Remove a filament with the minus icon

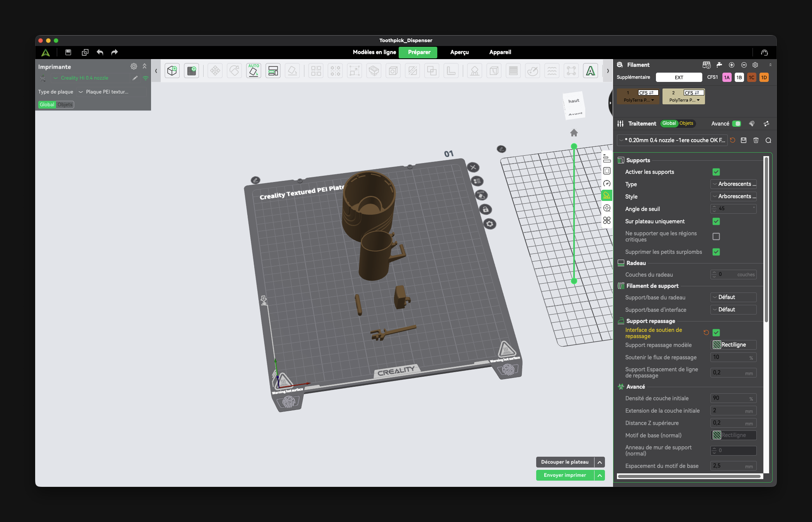[744, 65]
